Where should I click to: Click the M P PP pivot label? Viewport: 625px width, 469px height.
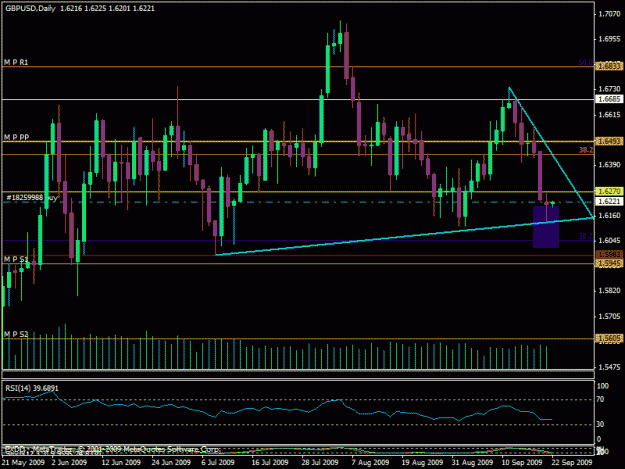tap(16, 137)
